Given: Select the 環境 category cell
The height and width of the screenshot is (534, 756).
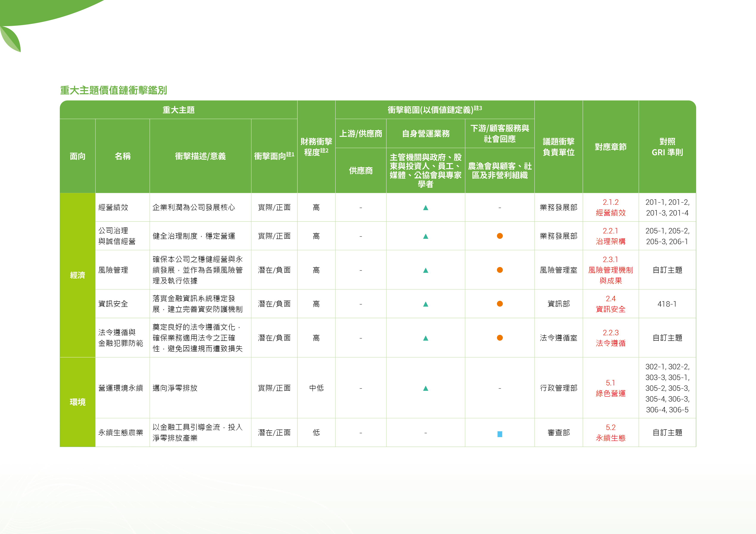Looking at the screenshot, I should [x=78, y=402].
